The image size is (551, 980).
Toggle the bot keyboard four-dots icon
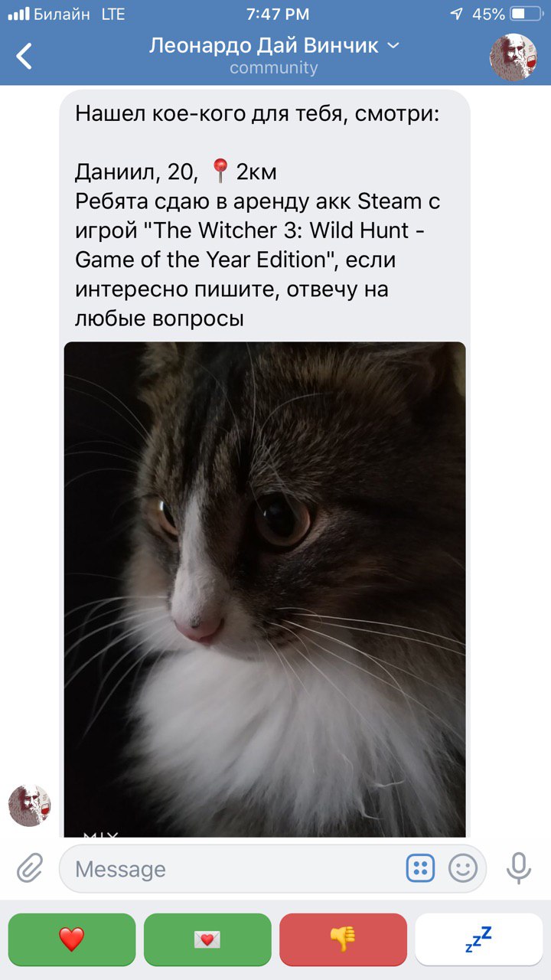point(420,868)
